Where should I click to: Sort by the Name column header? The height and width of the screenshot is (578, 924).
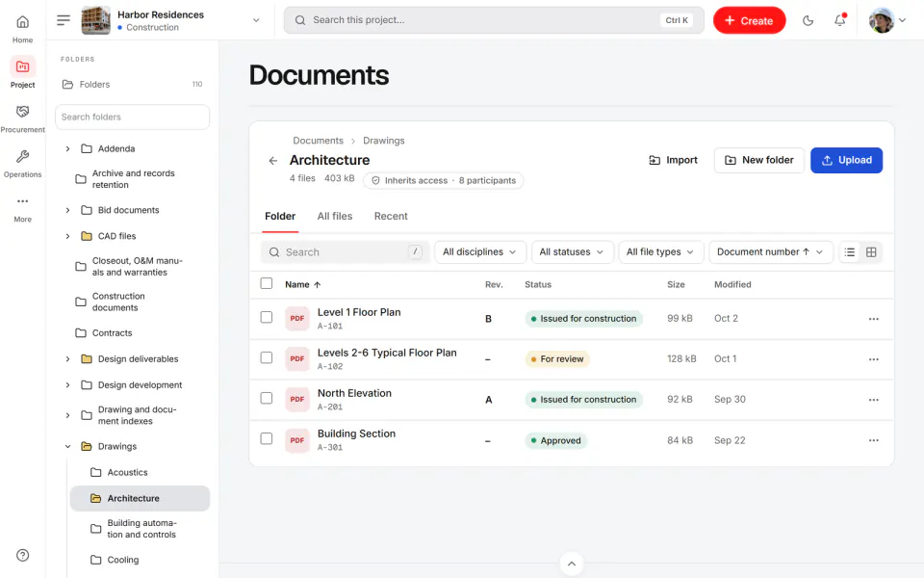pos(303,284)
